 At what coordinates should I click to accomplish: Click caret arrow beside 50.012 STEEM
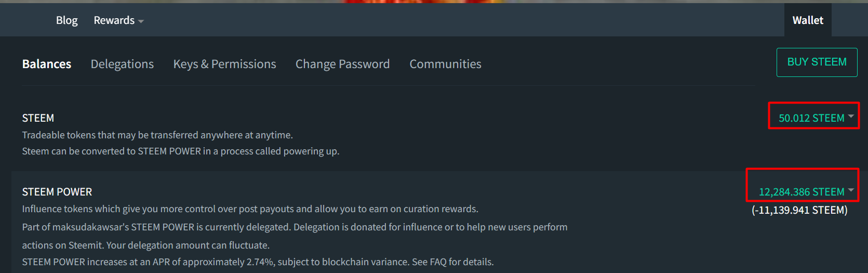(851, 116)
